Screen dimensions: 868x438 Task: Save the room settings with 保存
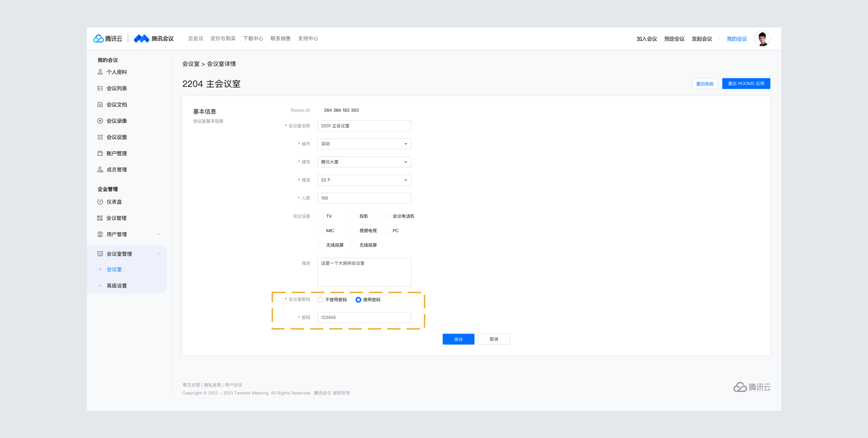pos(458,339)
